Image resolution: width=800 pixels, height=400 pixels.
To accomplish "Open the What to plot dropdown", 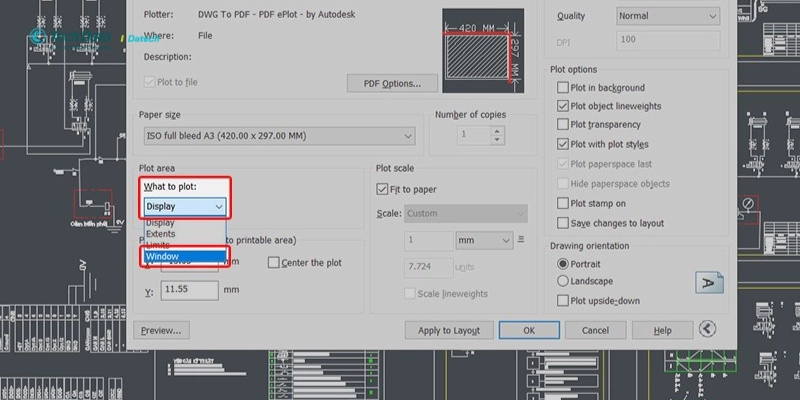I will click(x=185, y=207).
